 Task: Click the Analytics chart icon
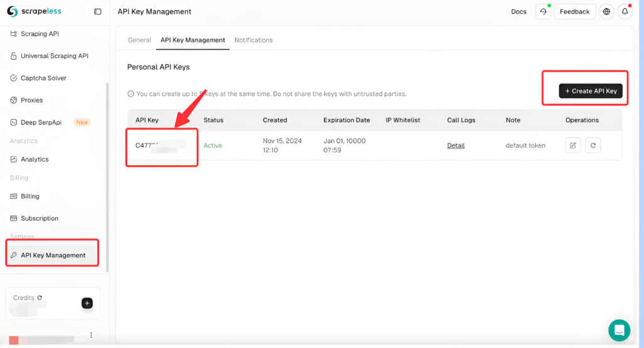pos(14,159)
